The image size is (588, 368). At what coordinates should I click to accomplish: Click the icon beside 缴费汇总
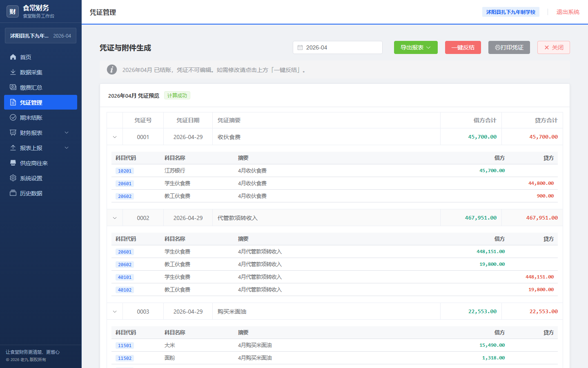(x=13, y=87)
